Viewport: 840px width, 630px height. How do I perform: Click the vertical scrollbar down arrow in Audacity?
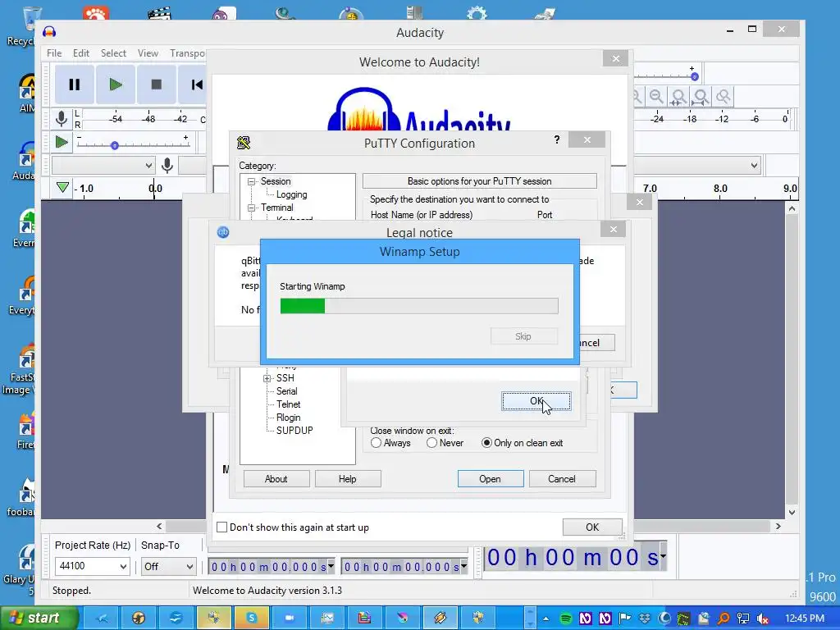point(792,513)
